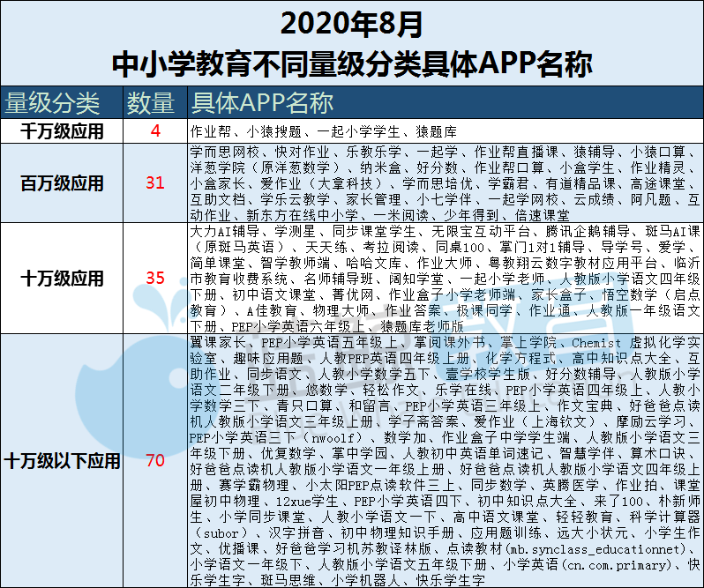Viewport: 704px width, 588px height.
Task: Click the app name '学而思网校'
Action: coord(224,152)
